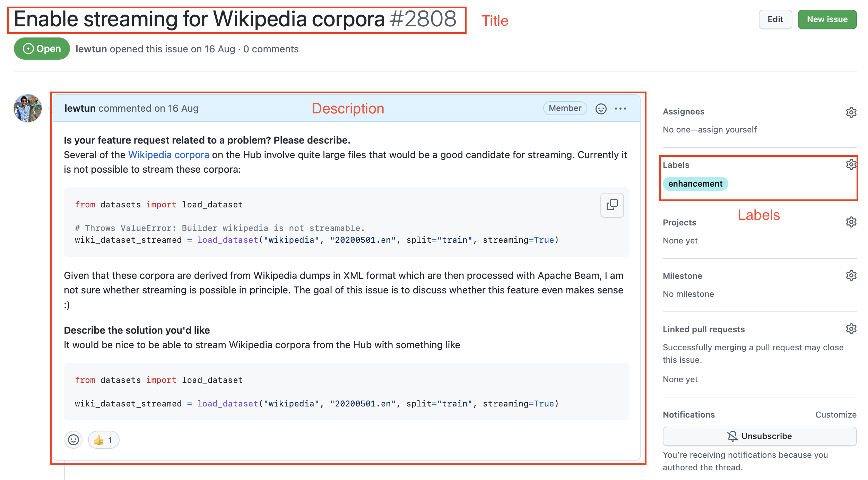Click the Edit title button
868x480 pixels.
[x=775, y=19]
